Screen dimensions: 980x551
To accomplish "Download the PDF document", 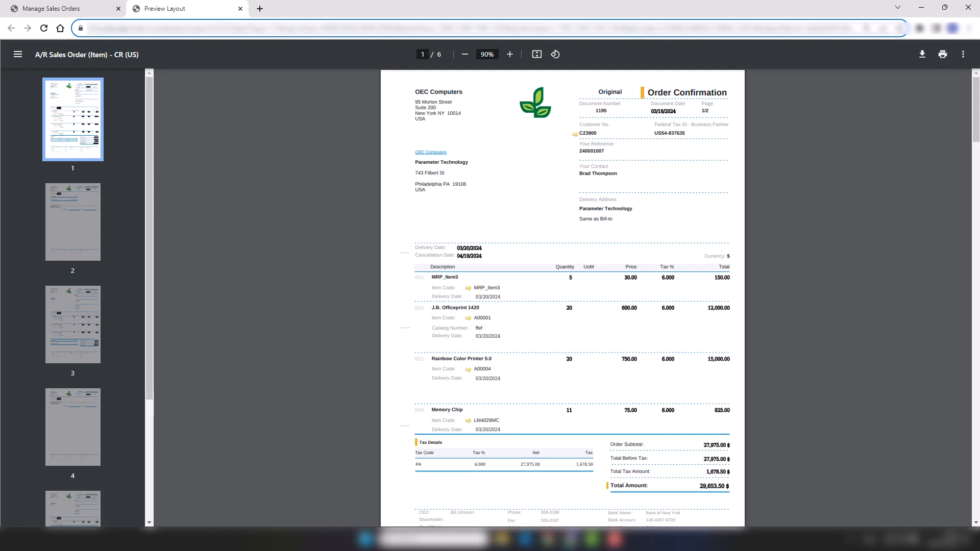I will click(922, 54).
